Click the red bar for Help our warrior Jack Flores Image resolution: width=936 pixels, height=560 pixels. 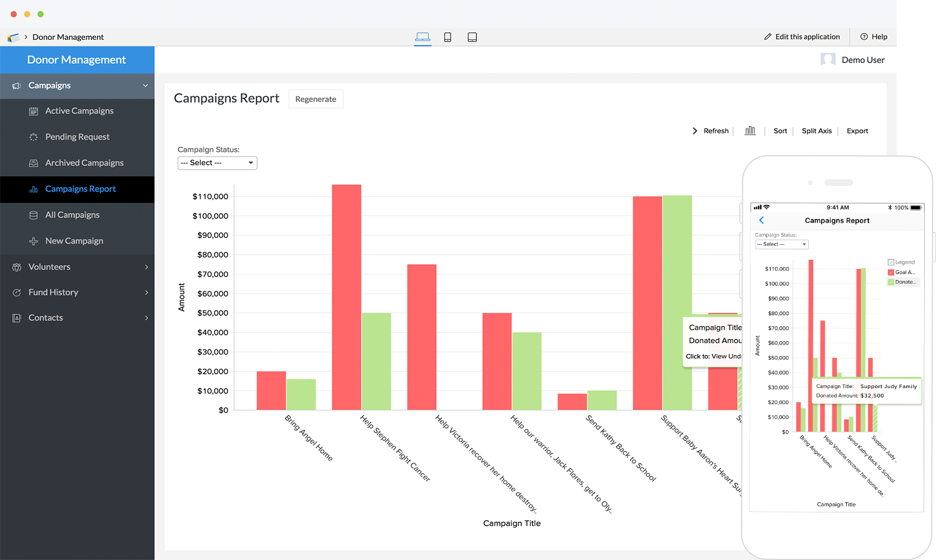point(497,362)
